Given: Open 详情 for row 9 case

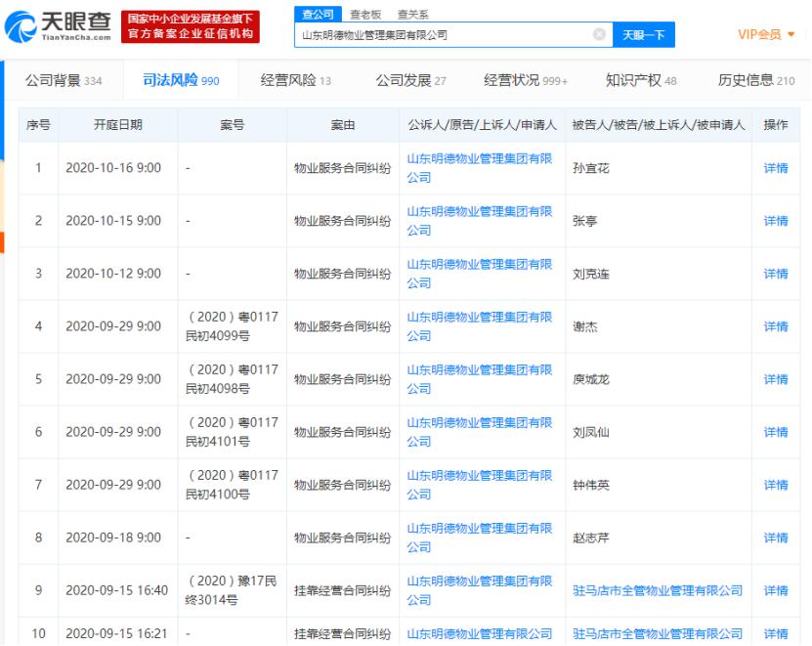Looking at the screenshot, I should click(x=776, y=591).
